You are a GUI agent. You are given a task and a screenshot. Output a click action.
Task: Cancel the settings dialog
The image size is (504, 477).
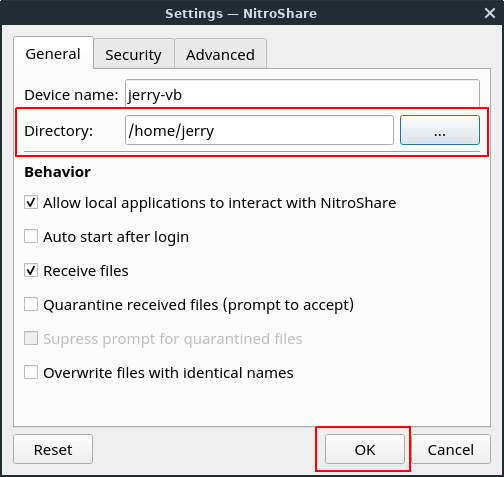(x=451, y=449)
